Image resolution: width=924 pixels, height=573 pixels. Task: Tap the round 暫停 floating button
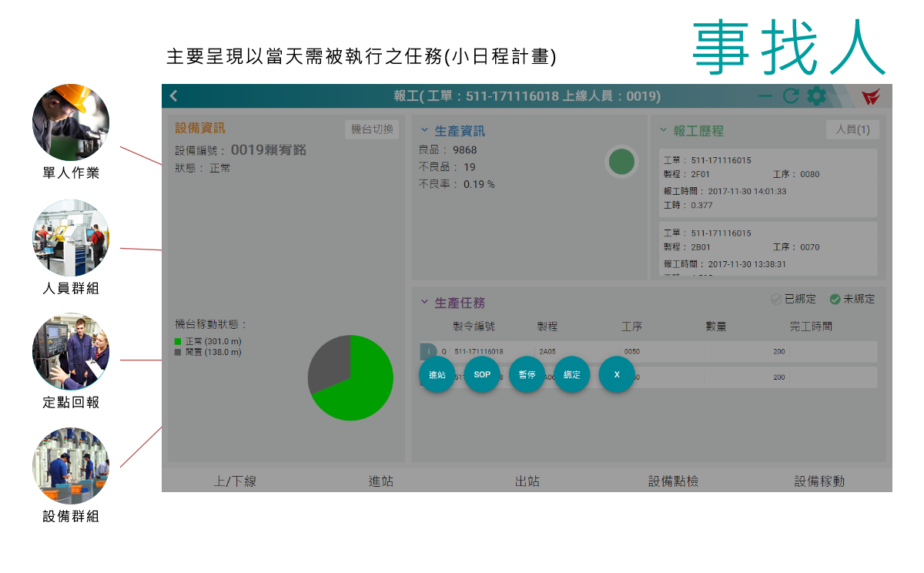click(527, 374)
